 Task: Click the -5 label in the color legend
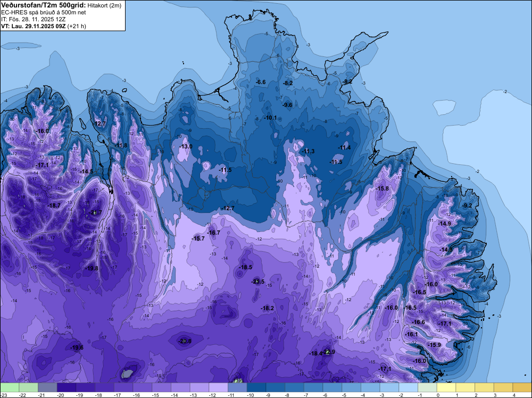click(345, 395)
